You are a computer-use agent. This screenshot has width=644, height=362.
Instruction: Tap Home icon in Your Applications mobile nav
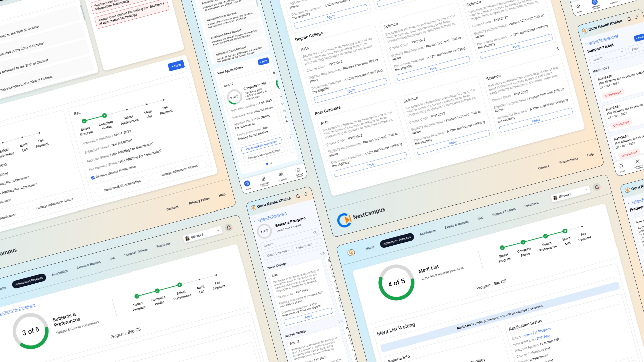(247, 184)
